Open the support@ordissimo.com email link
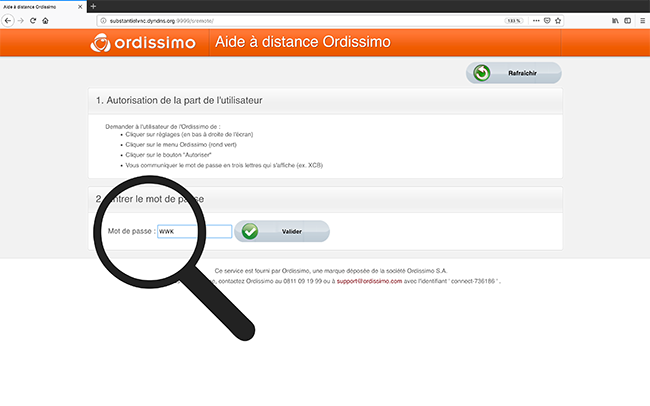 coord(369,281)
